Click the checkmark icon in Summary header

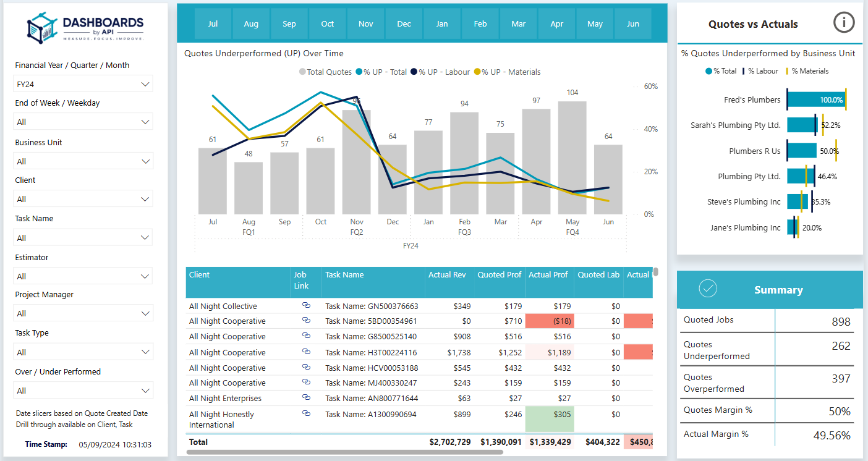point(707,289)
